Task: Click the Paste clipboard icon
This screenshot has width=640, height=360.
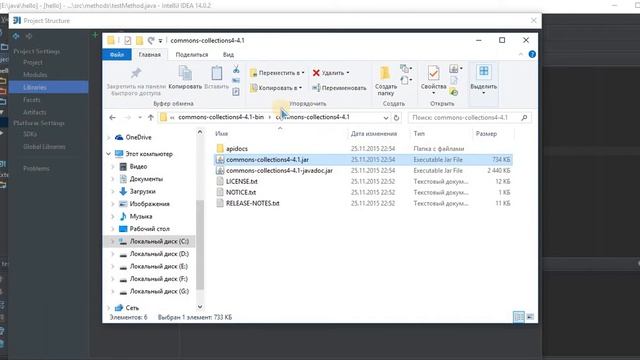Action: (216, 73)
